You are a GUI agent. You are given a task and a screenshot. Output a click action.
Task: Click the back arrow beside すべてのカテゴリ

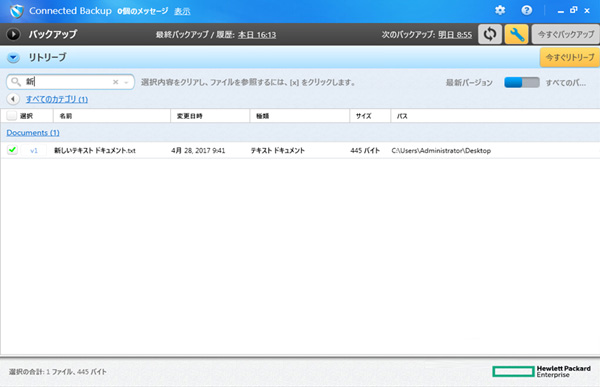point(13,99)
